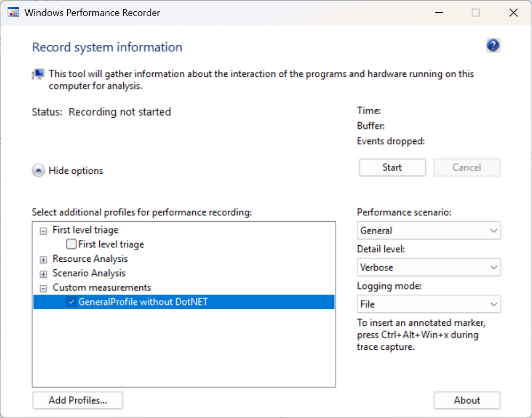Select the Resource Analysis label in tree
The image size is (532, 418).
90,259
